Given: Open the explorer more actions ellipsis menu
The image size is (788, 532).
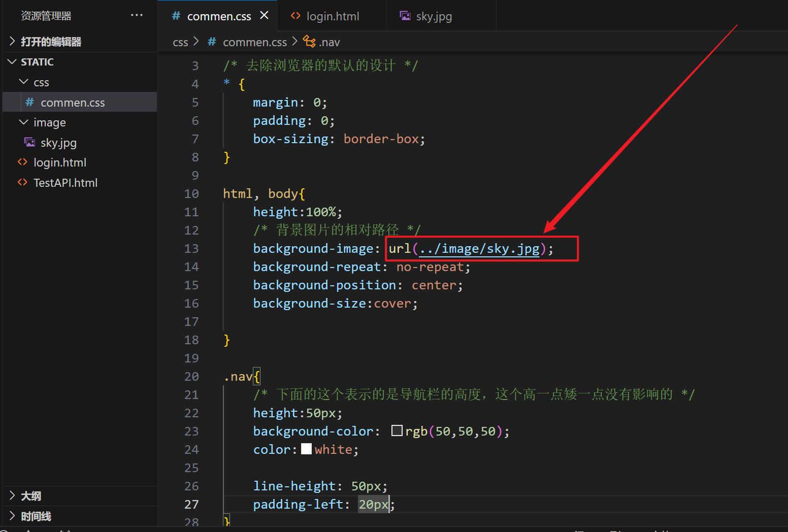Looking at the screenshot, I should pos(137,15).
